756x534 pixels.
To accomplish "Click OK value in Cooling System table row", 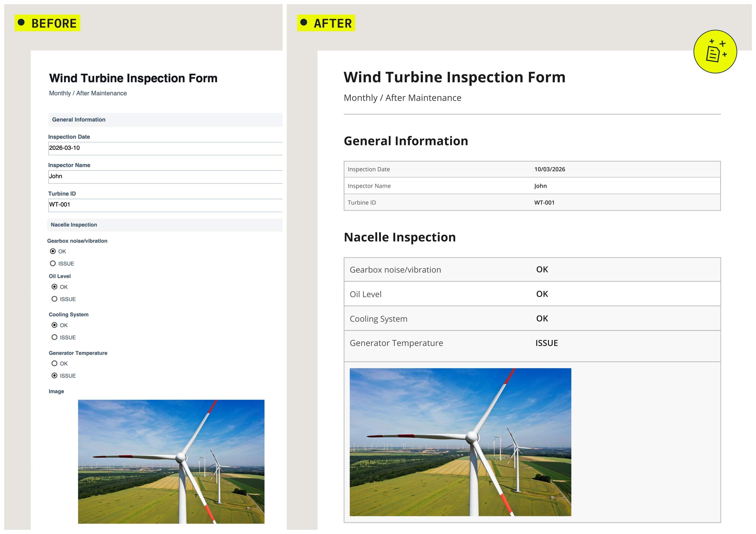I will pos(542,319).
